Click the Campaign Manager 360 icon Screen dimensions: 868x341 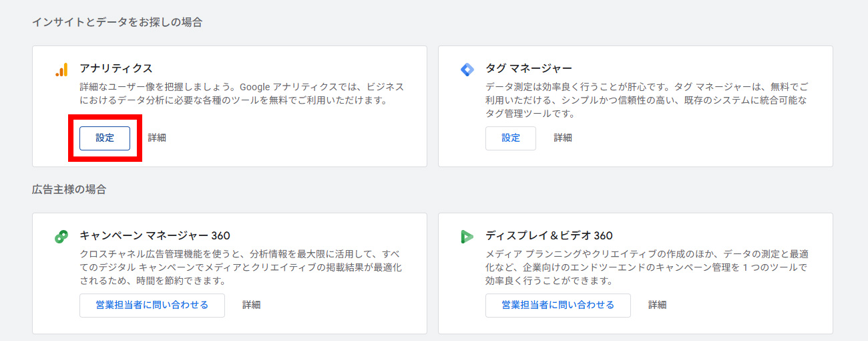[61, 237]
